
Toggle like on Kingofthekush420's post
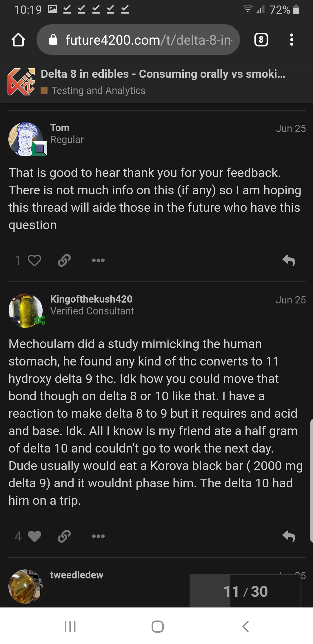pos(34,536)
